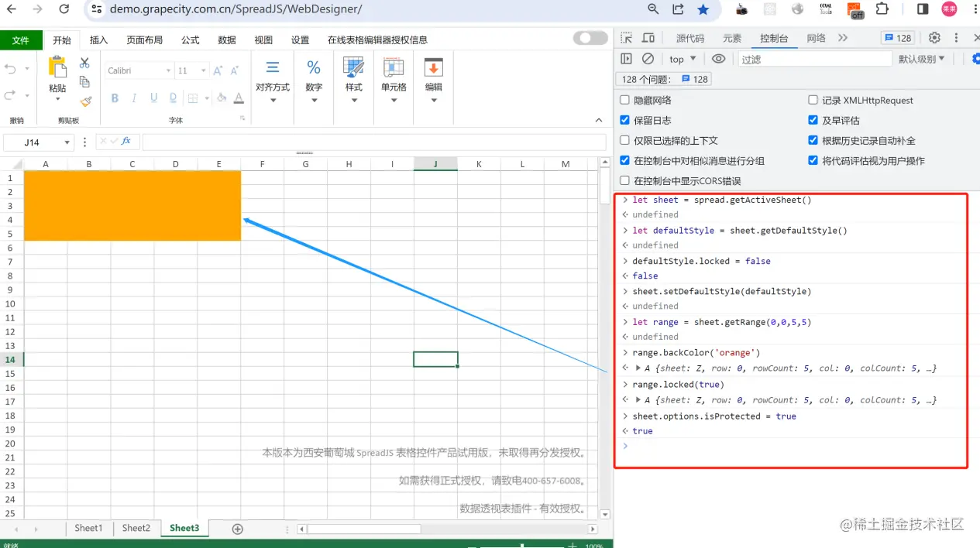Reload the page with refresh icon
Image resolution: width=980 pixels, height=548 pixels.
tap(64, 9)
